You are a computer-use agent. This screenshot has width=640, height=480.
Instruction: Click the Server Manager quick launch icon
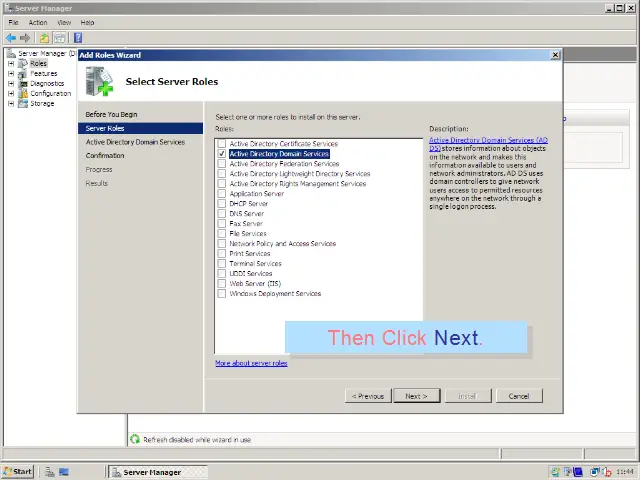pos(50,472)
